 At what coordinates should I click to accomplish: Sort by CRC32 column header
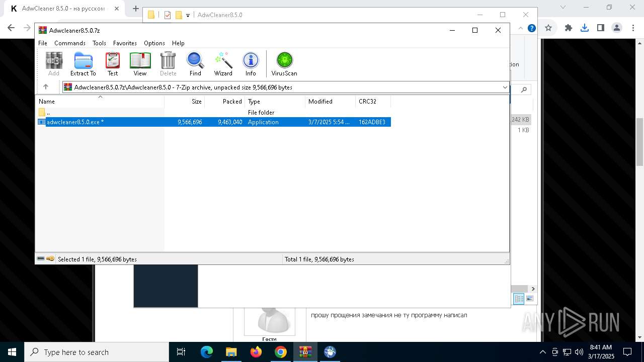(373, 101)
